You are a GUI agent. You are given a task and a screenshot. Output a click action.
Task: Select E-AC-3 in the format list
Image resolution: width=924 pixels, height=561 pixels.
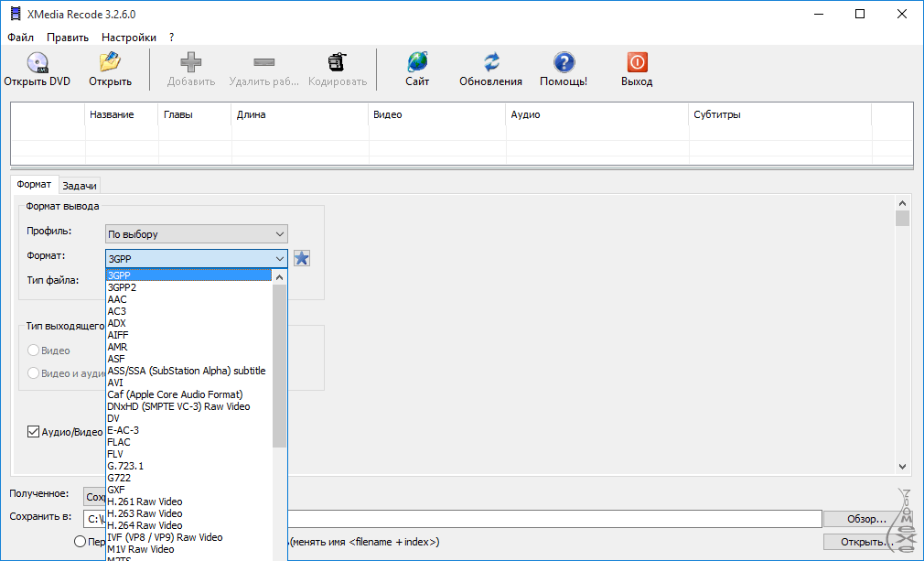[188, 430]
